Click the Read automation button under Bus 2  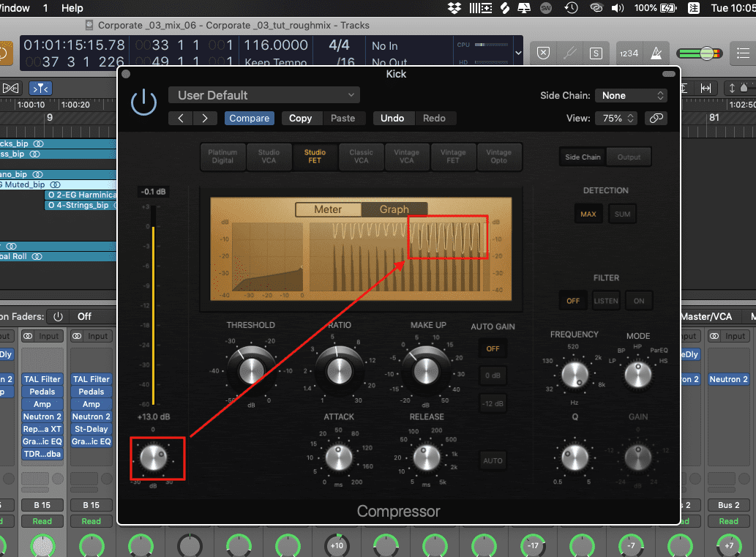(x=728, y=521)
